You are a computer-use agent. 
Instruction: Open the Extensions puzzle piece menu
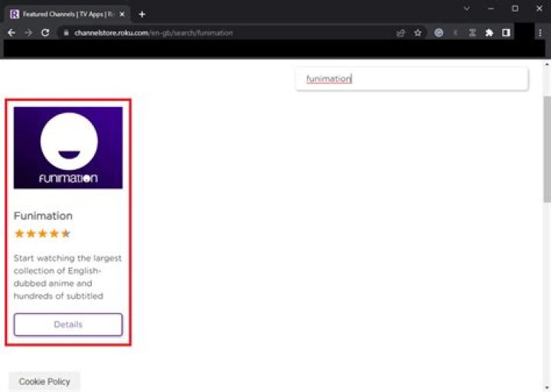coord(489,33)
